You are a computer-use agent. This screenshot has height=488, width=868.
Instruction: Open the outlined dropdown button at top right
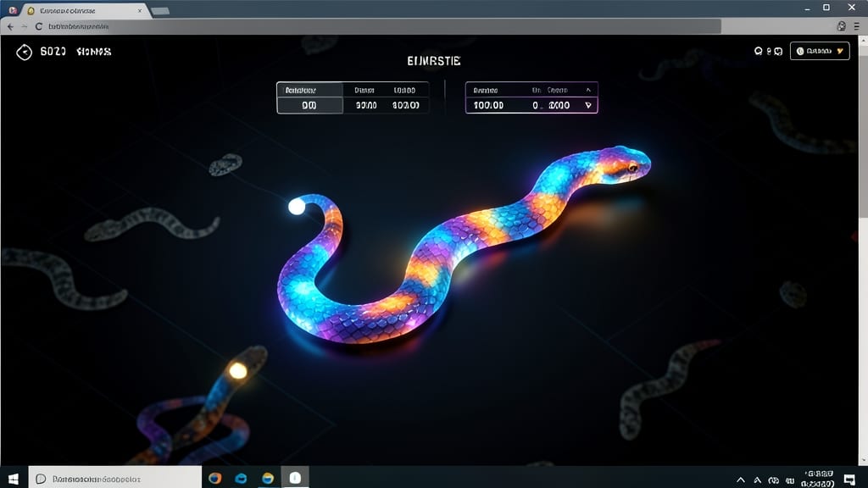click(x=820, y=51)
